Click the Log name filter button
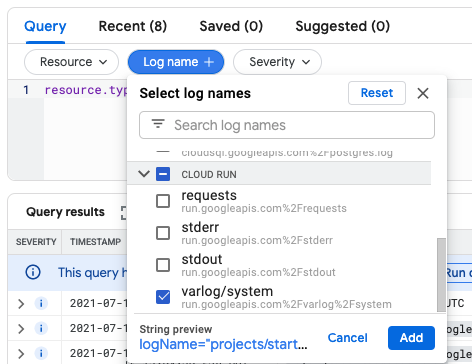The height and width of the screenshot is (364, 472). [x=176, y=62]
